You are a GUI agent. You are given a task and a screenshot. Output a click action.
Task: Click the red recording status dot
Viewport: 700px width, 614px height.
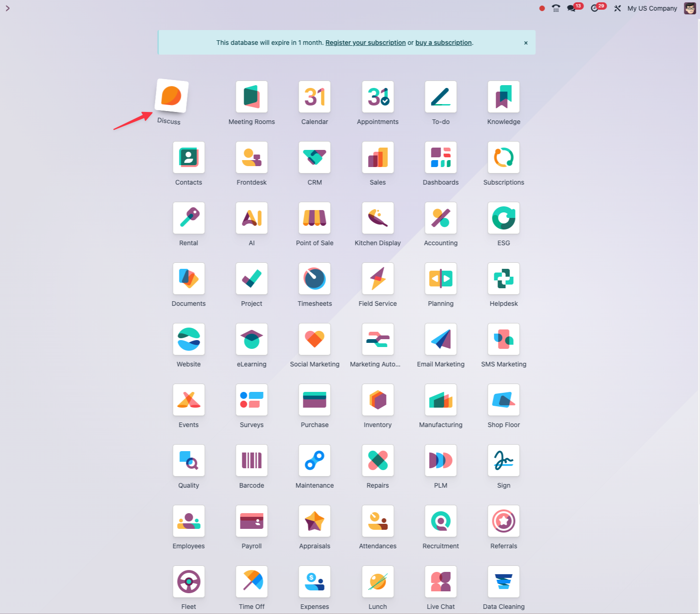542,8
